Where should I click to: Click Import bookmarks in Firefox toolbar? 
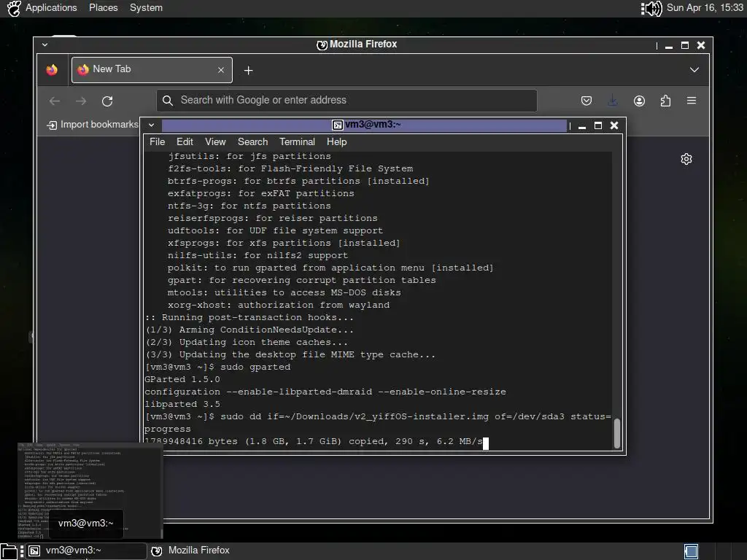(93, 125)
